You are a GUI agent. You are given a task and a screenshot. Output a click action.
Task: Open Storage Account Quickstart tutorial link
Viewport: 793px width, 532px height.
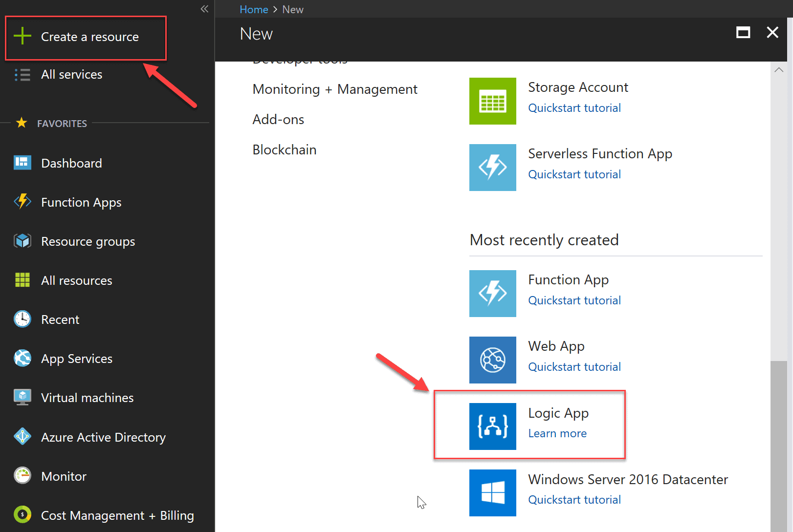click(574, 108)
